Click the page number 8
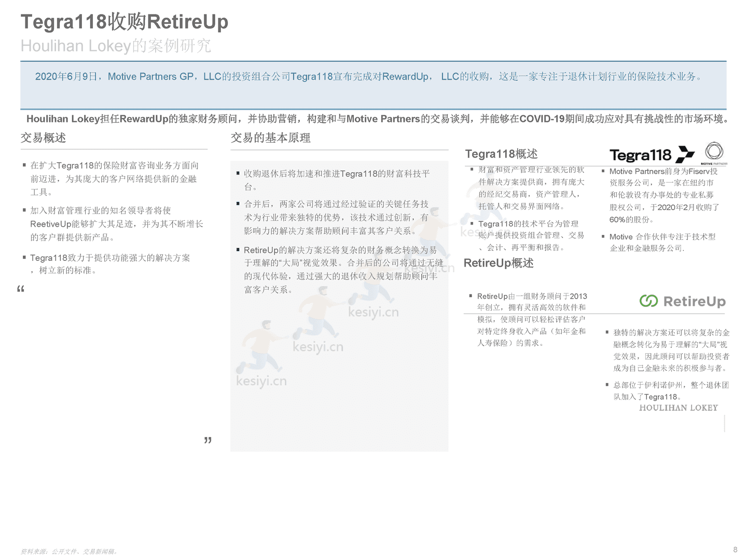The width and height of the screenshot is (747, 560). 735,550
